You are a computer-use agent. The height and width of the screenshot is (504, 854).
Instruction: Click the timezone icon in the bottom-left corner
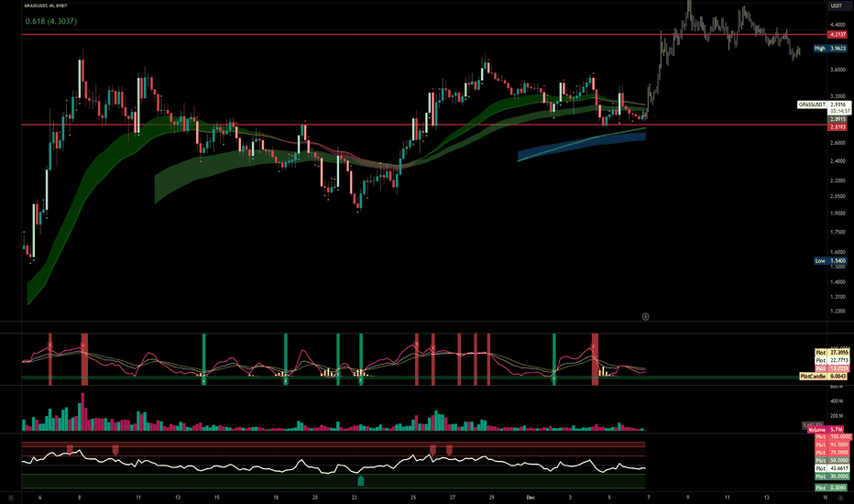coord(11,498)
